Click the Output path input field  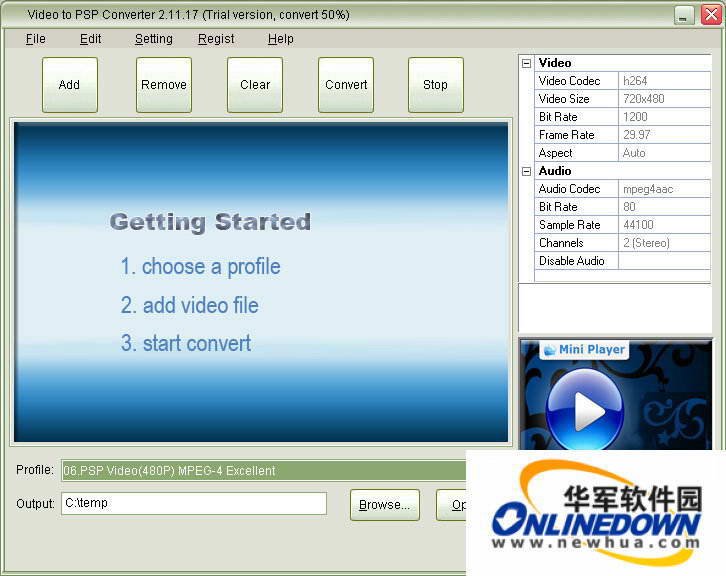[194, 503]
